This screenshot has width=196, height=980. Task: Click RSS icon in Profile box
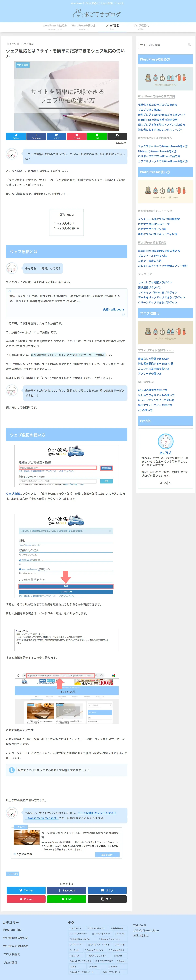tap(170, 483)
